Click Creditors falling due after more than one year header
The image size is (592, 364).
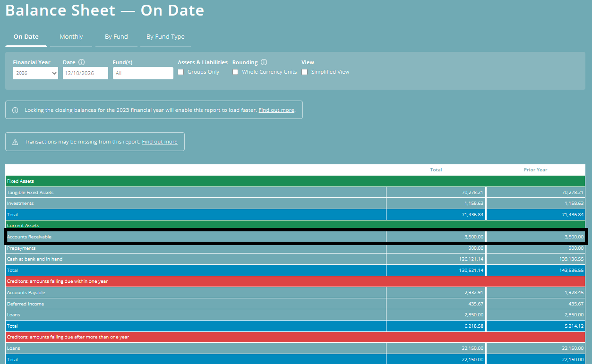(x=295, y=337)
